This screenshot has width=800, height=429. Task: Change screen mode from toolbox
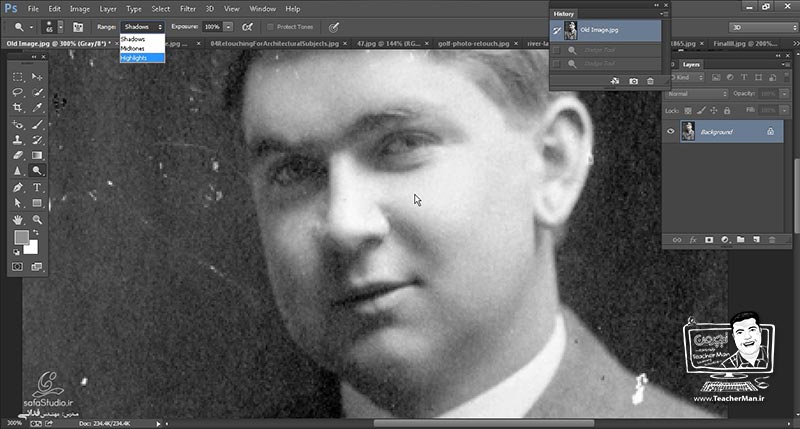(37, 267)
